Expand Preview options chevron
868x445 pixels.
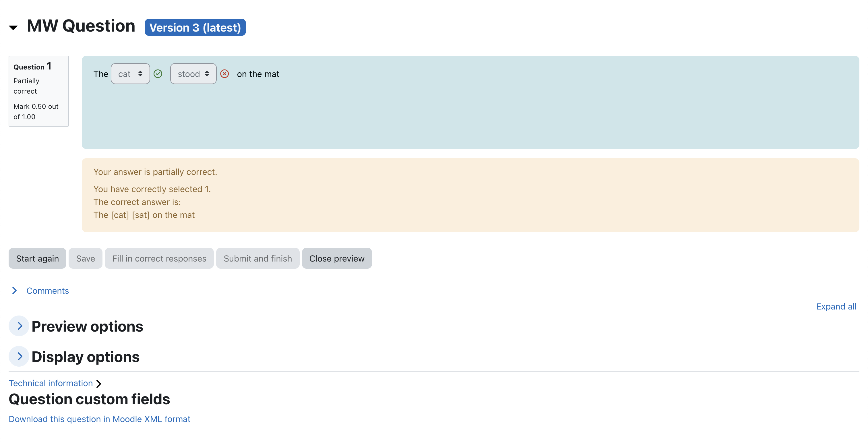(19, 326)
